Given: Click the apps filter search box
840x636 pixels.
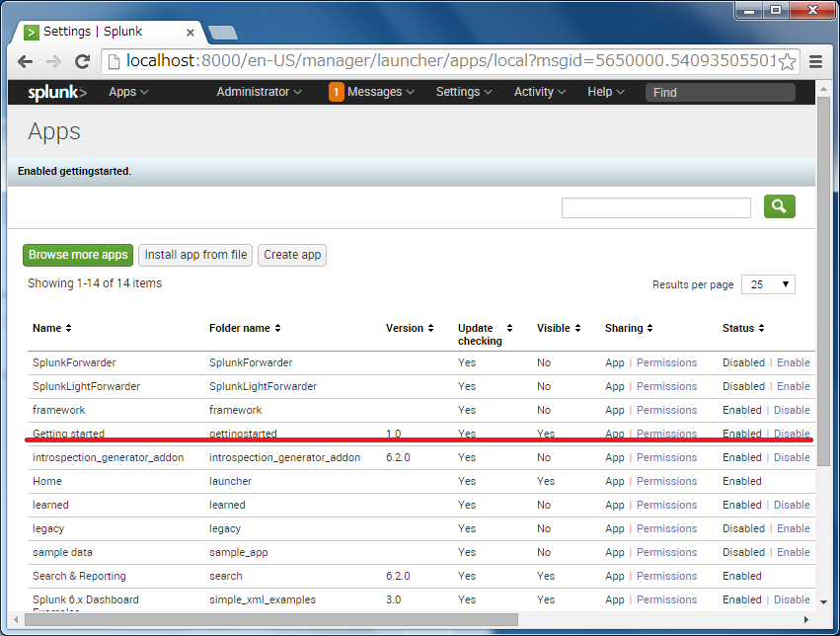Looking at the screenshot, I should (x=655, y=208).
